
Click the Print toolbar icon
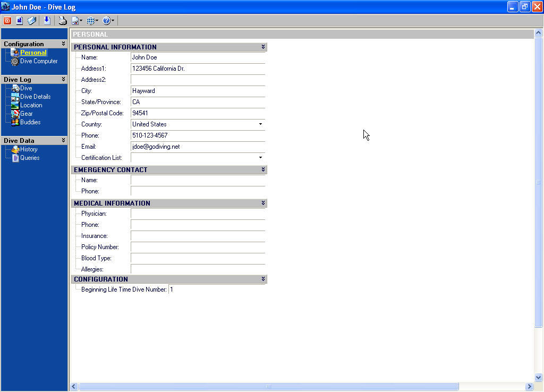63,20
